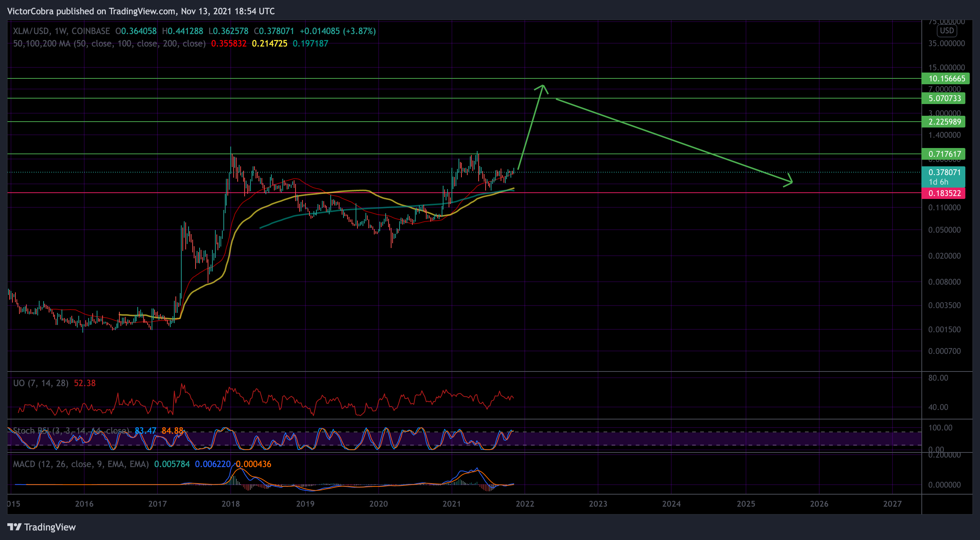Click the low price L0.362578 value

click(228, 31)
